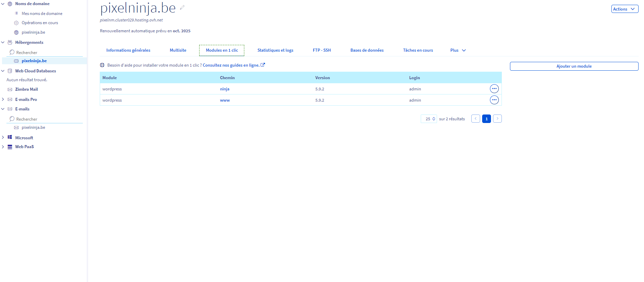This screenshot has width=644, height=282.
Task: Click the external link icon after guides link
Action: [x=263, y=65]
